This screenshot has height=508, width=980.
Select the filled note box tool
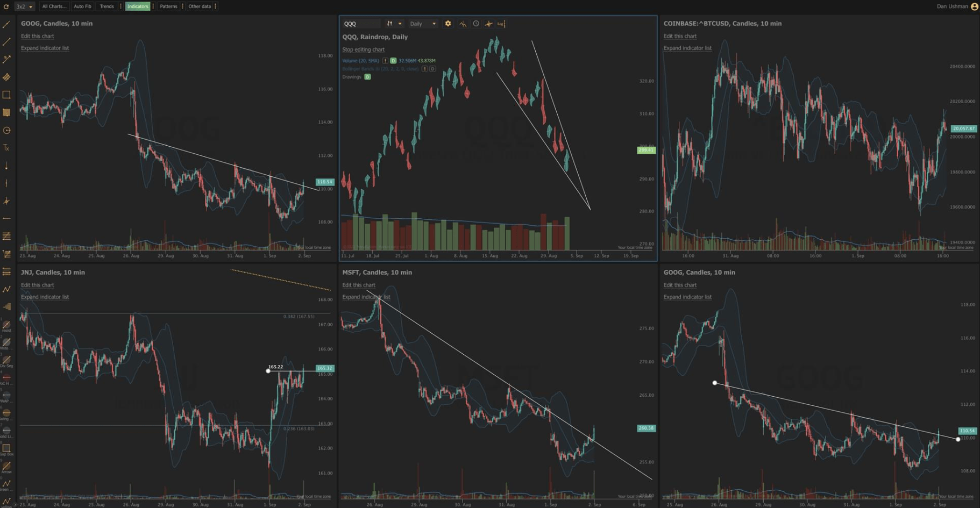[6, 112]
